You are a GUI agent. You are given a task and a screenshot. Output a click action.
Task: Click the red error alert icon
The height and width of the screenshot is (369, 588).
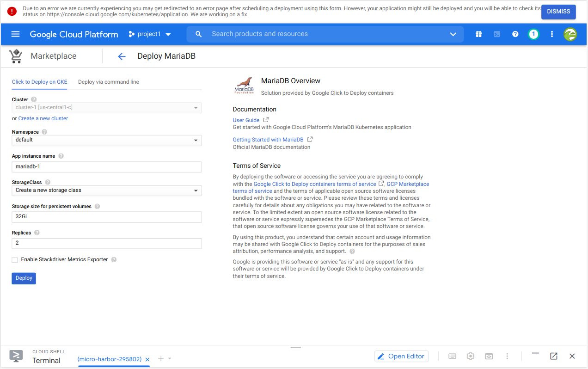click(12, 12)
